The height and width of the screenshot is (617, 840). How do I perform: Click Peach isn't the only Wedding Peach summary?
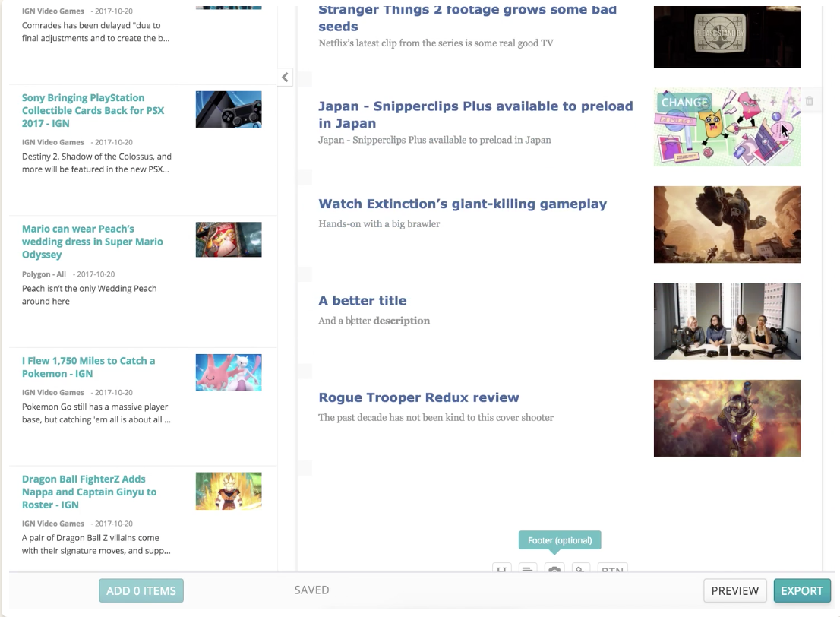[90, 295]
